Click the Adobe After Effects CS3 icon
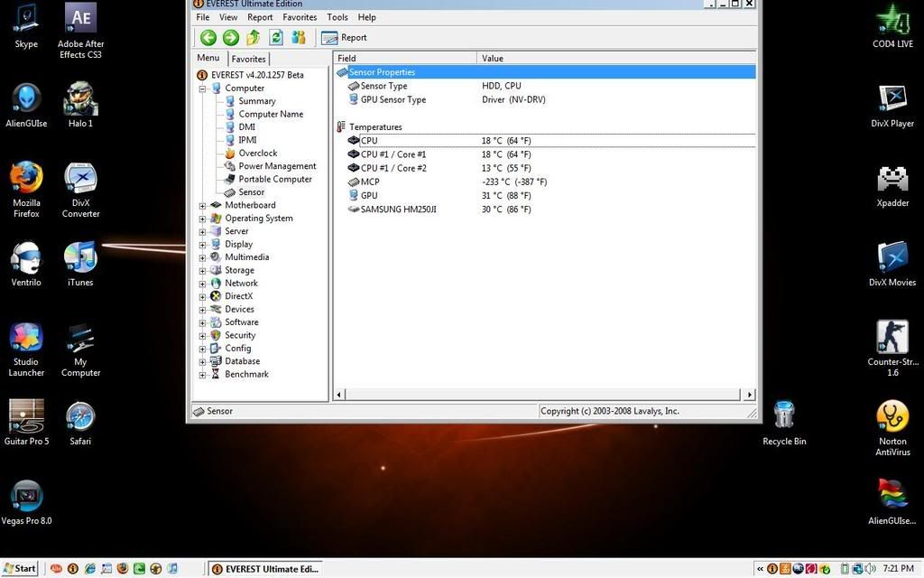The width and height of the screenshot is (924, 578). [x=80, y=31]
